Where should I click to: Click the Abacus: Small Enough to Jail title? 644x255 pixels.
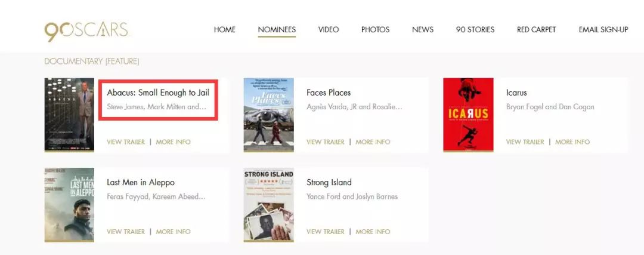pos(158,93)
